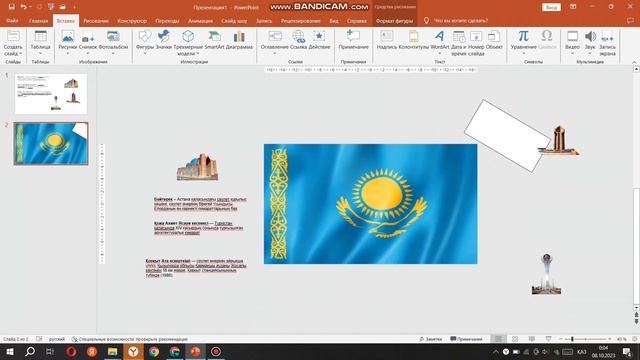Open the Windows Start menu
This screenshot has height=360, width=640.
tap(9, 351)
